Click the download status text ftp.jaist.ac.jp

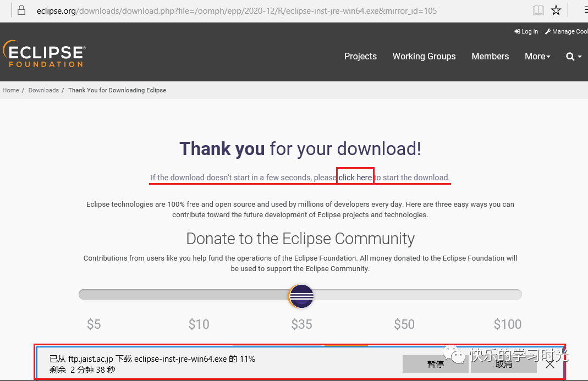(x=90, y=359)
